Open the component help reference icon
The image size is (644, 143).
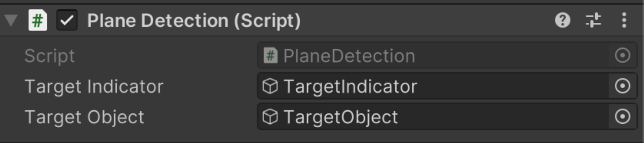562,20
